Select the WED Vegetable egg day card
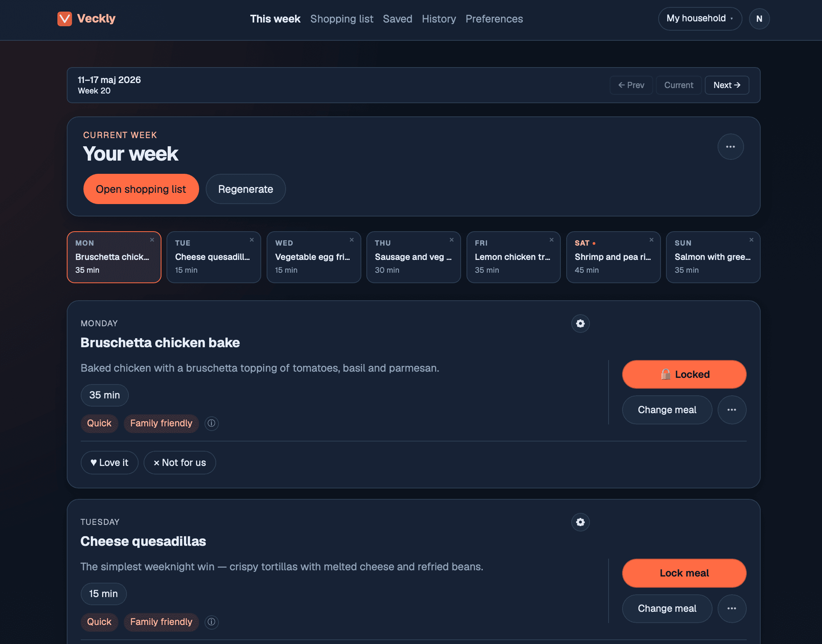 [x=314, y=257]
